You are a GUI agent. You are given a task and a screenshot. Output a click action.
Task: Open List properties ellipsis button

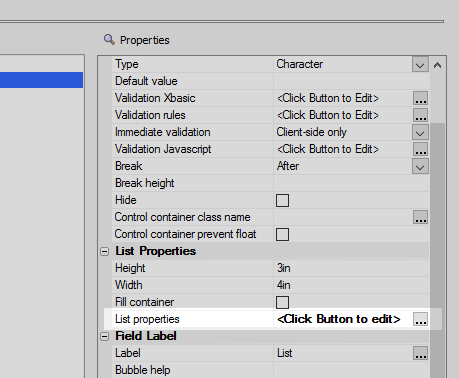tap(420, 319)
